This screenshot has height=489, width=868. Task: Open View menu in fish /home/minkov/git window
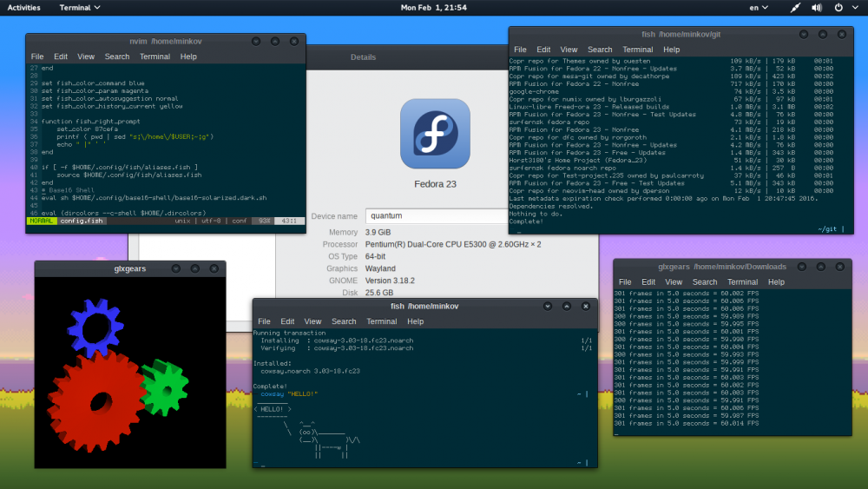pos(569,50)
